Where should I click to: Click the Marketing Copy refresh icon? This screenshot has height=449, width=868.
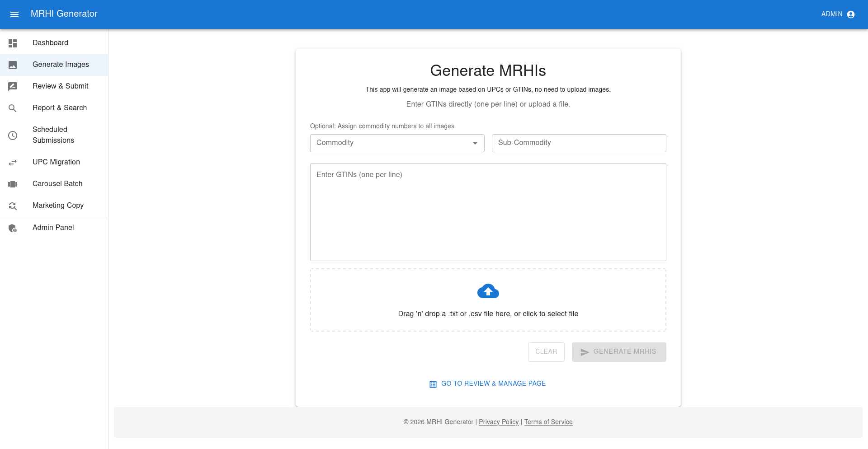tap(12, 206)
